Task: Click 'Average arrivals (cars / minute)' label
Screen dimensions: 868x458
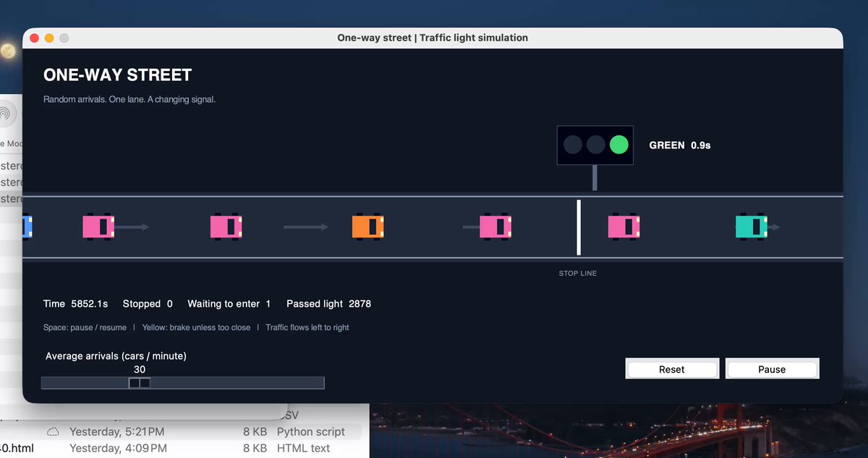Action: pyautogui.click(x=116, y=356)
